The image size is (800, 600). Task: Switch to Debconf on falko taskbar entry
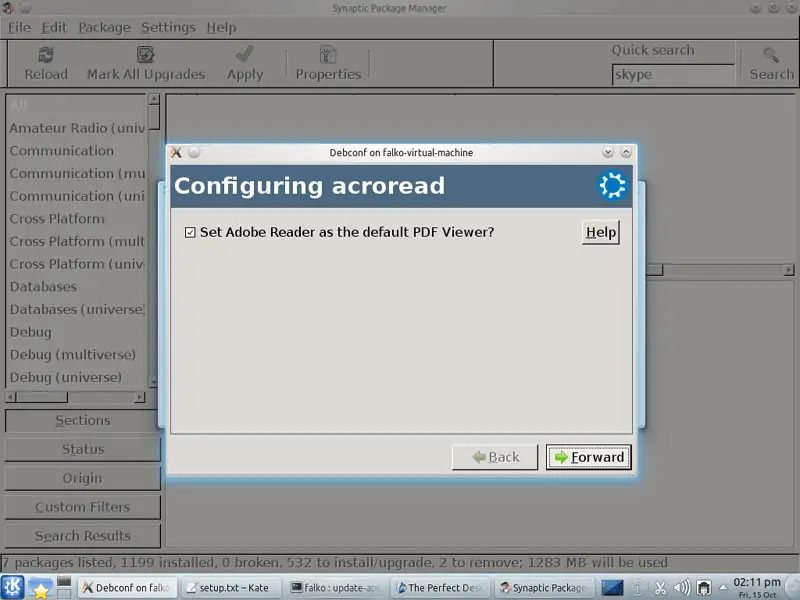click(129, 588)
